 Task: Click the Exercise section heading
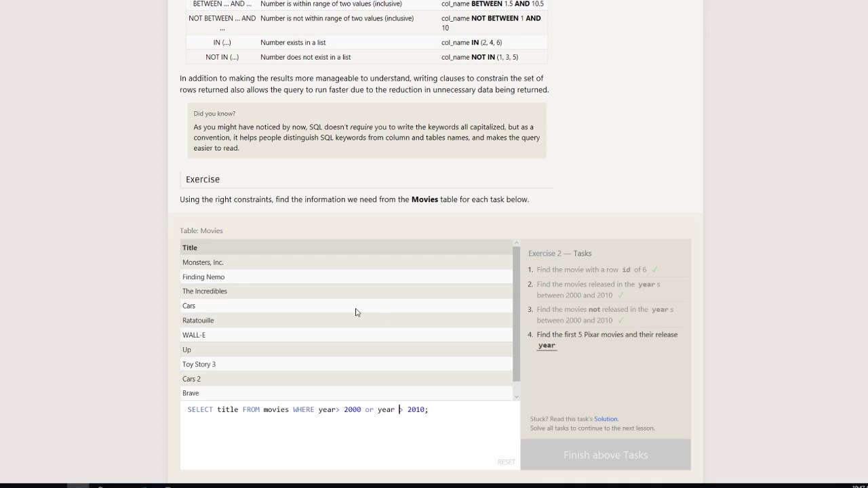(x=203, y=179)
